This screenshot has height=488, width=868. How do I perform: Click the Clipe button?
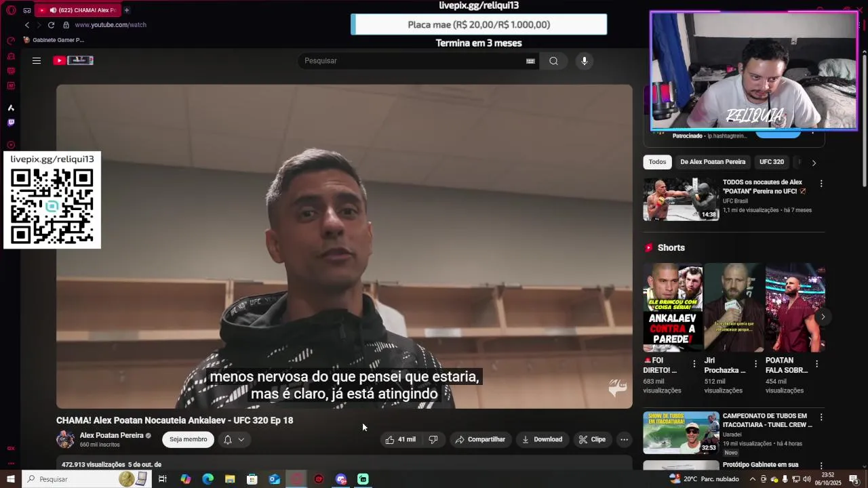pos(591,439)
